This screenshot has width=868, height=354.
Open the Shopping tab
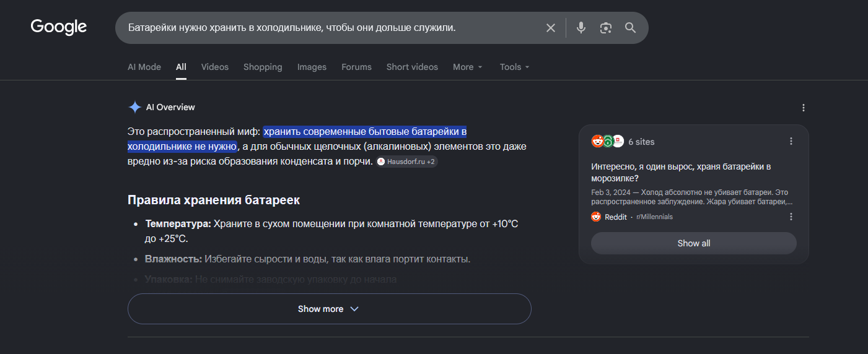coord(263,67)
